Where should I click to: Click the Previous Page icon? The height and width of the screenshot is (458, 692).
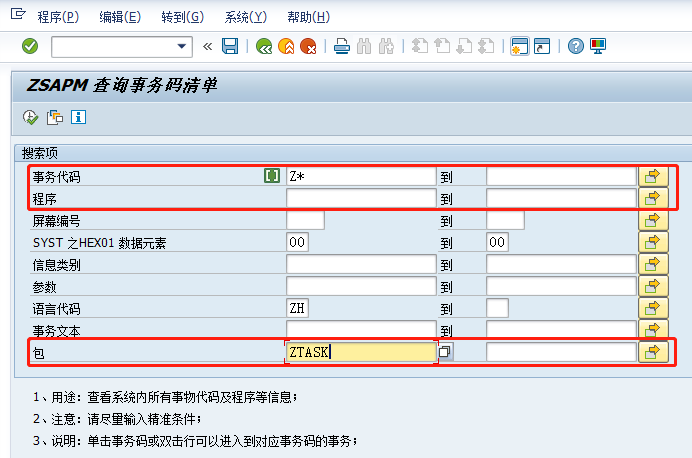(x=442, y=46)
